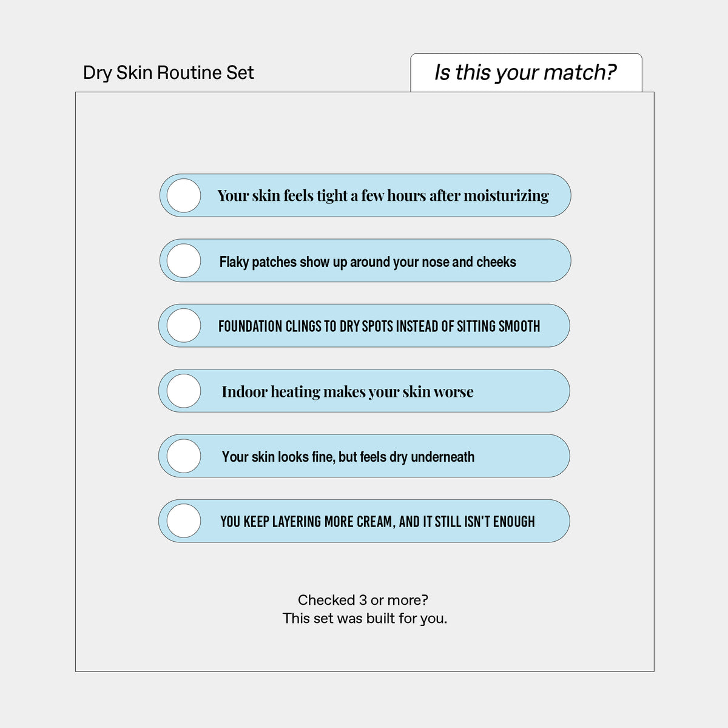Click the Dry Skin Routine Set title

[x=168, y=73]
